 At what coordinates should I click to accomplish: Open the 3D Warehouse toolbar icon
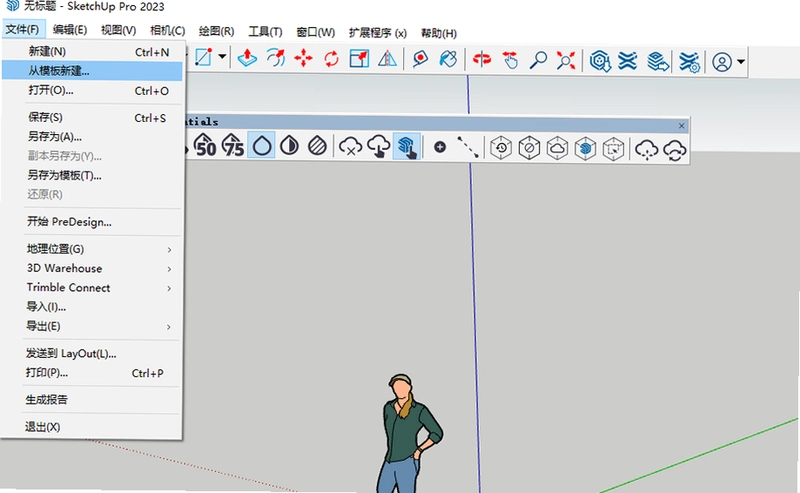(x=600, y=61)
